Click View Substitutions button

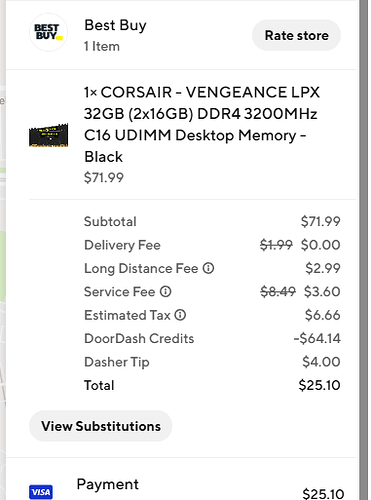tap(101, 426)
